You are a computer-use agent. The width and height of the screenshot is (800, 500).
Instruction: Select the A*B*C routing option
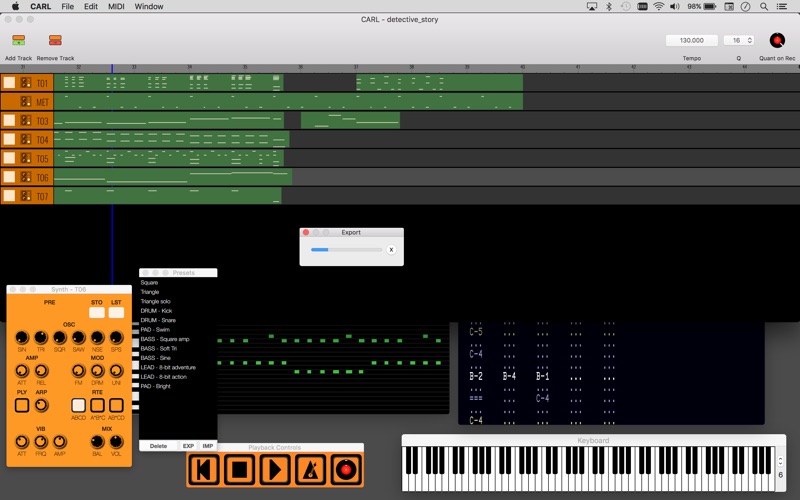pyautogui.click(x=97, y=406)
